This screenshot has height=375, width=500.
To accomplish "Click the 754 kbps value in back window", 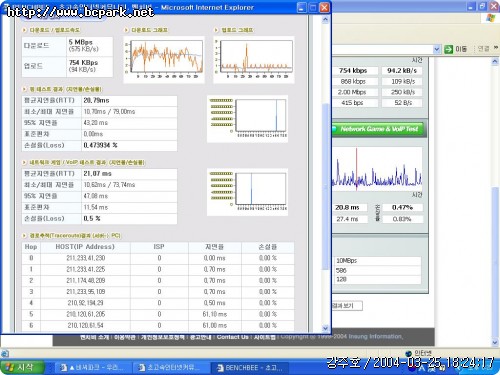I will pyautogui.click(x=353, y=71).
